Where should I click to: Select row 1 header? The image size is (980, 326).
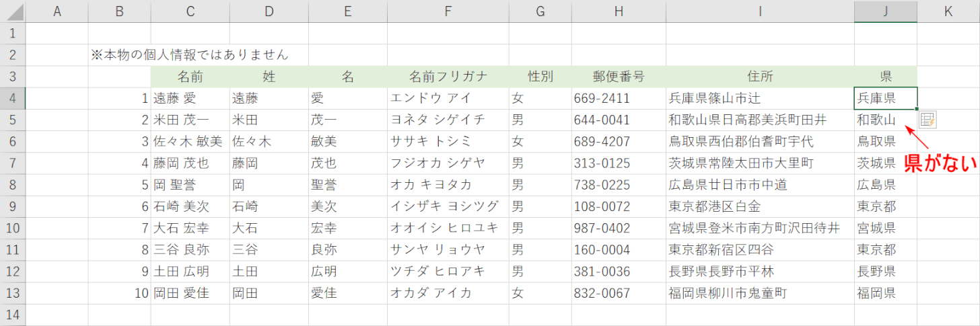(13, 33)
